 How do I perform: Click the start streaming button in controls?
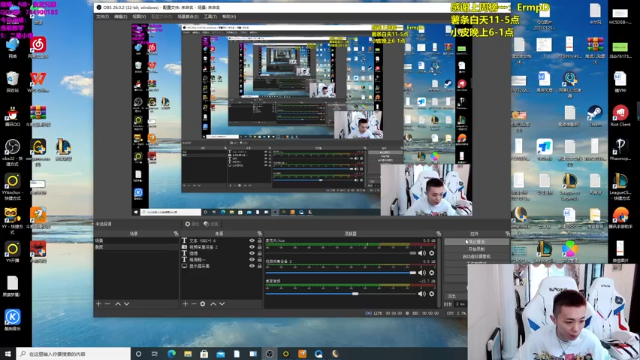click(476, 242)
